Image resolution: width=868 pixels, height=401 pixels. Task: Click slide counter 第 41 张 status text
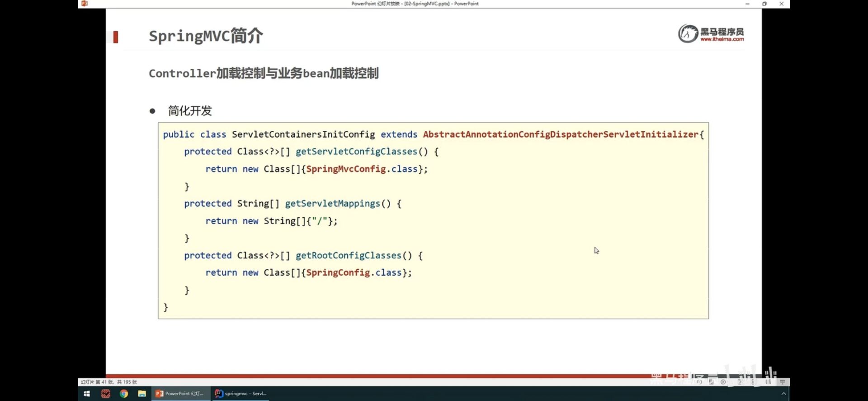click(x=109, y=382)
